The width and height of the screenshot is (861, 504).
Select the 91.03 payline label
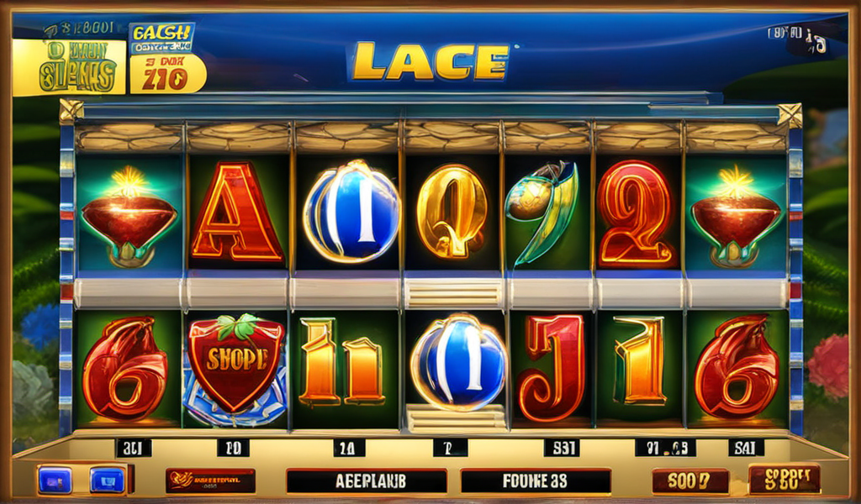pos(665,448)
